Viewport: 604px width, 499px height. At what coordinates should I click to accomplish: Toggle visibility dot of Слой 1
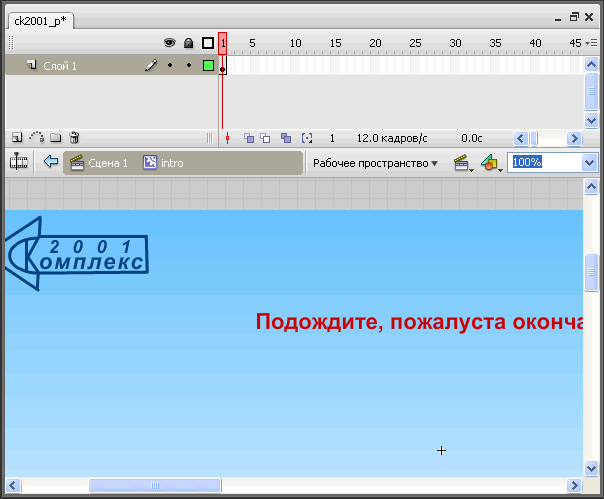[170, 66]
